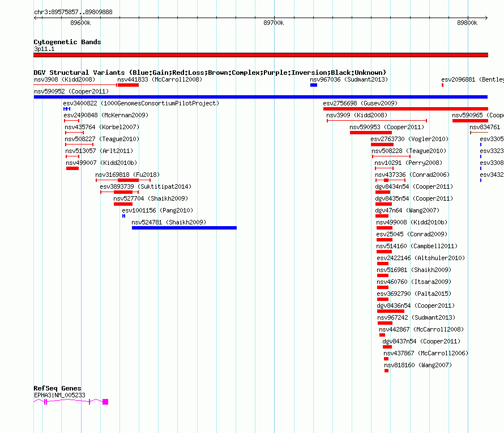Click nsv590953 (Cooper2011) variant label
This screenshot has height=433, width=504.
tap(387, 127)
